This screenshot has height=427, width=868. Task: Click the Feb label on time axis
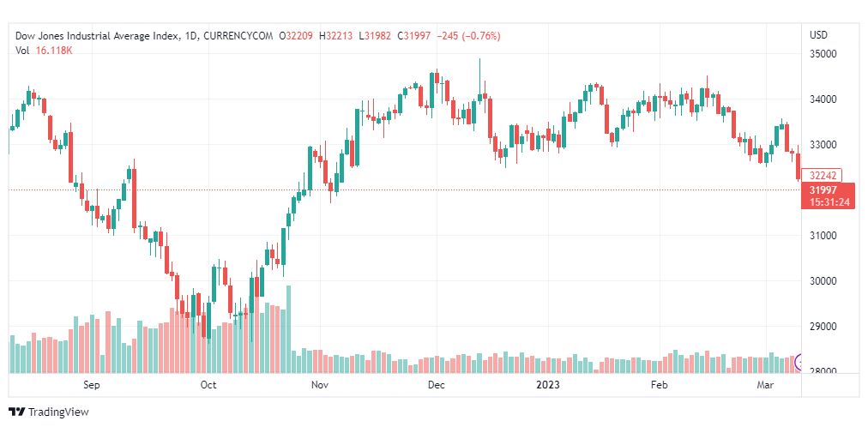(659, 386)
